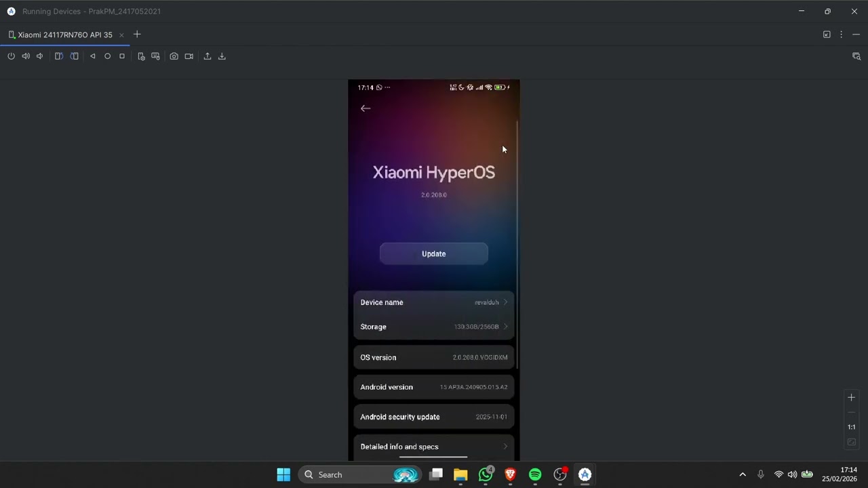
Task: Tap the Update button
Action: coord(434,253)
